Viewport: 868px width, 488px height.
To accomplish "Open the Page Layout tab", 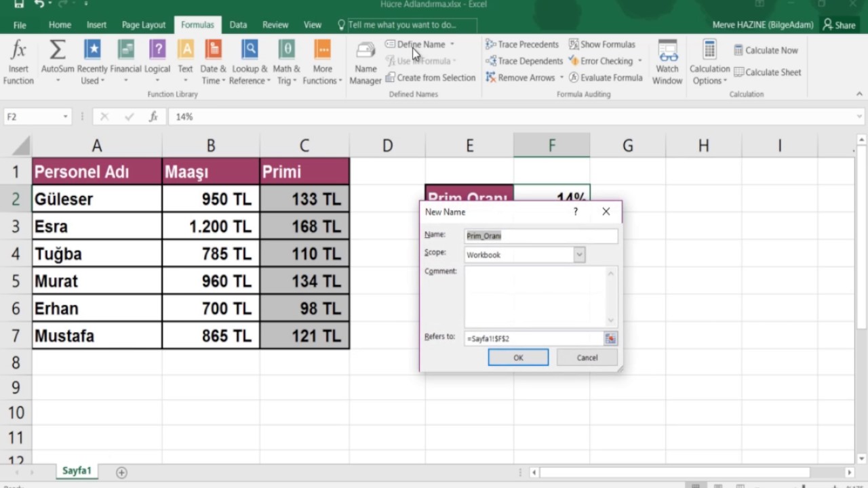I will (144, 24).
